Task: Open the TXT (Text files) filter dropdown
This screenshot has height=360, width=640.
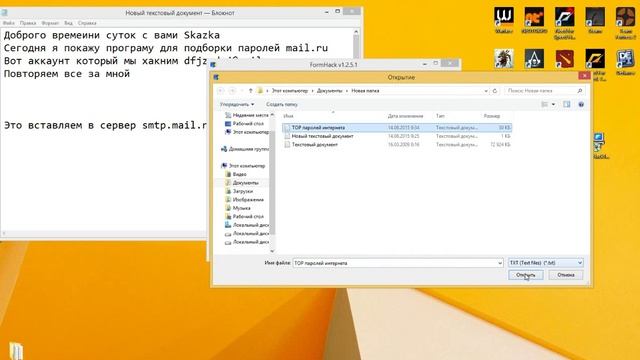Action: pos(546,263)
